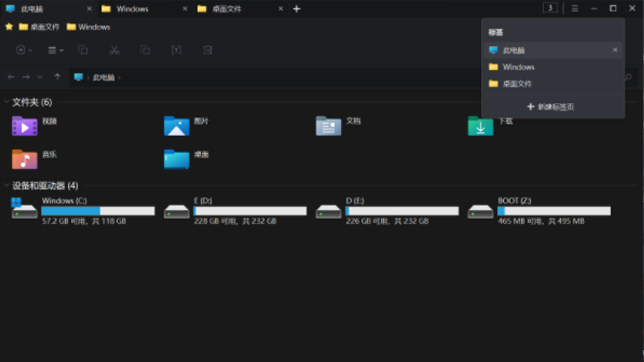Switch to the Windows tab in tab bar

tap(132, 9)
